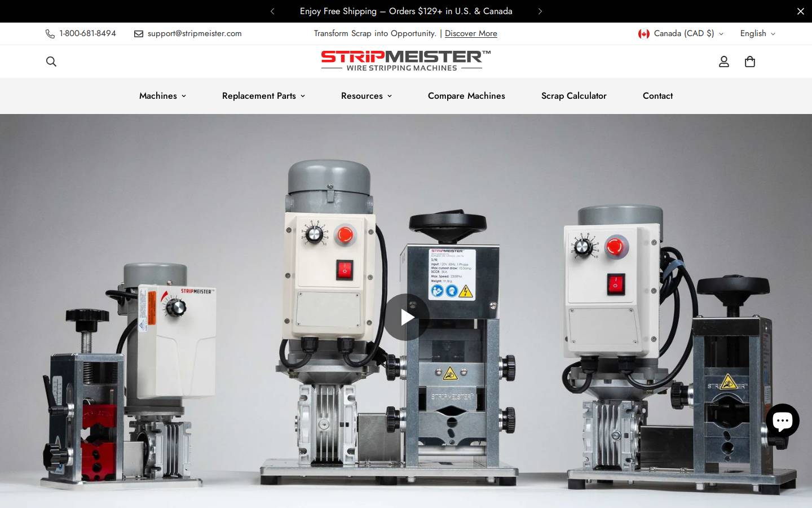Open the English language selector
This screenshot has width=812, height=508.
click(758, 33)
